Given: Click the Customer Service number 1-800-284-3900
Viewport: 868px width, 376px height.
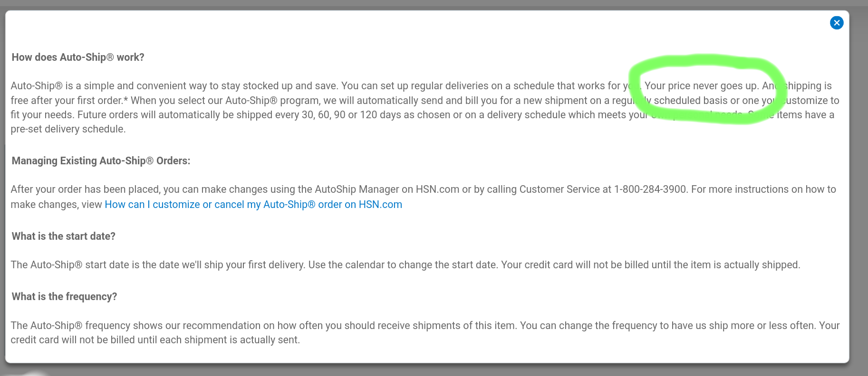Looking at the screenshot, I should click(650, 189).
